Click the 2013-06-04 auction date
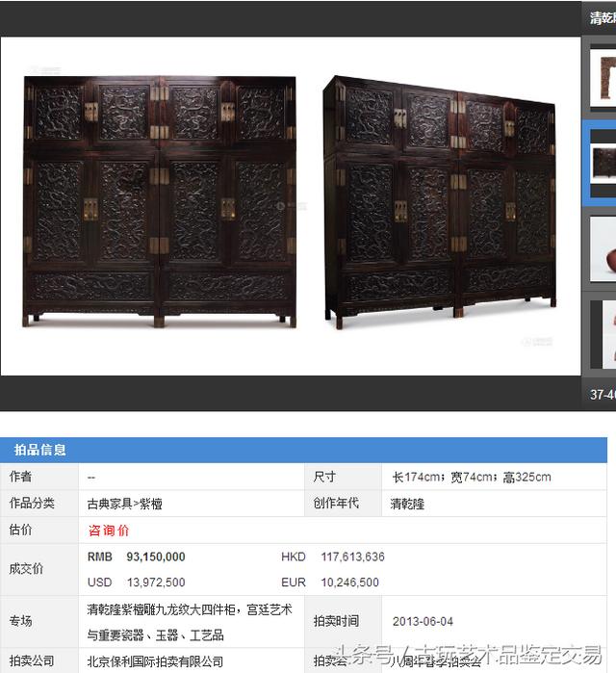Image resolution: width=616 pixels, height=673 pixels. tap(423, 621)
